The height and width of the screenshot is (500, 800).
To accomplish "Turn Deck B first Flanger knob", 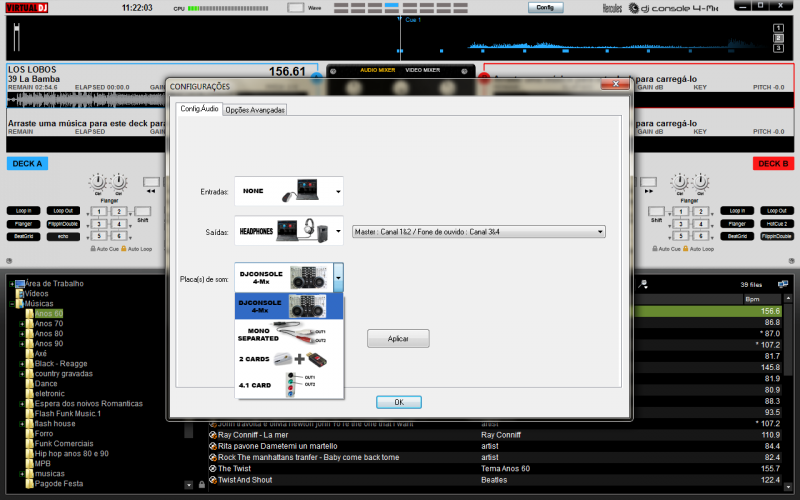I will [679, 182].
